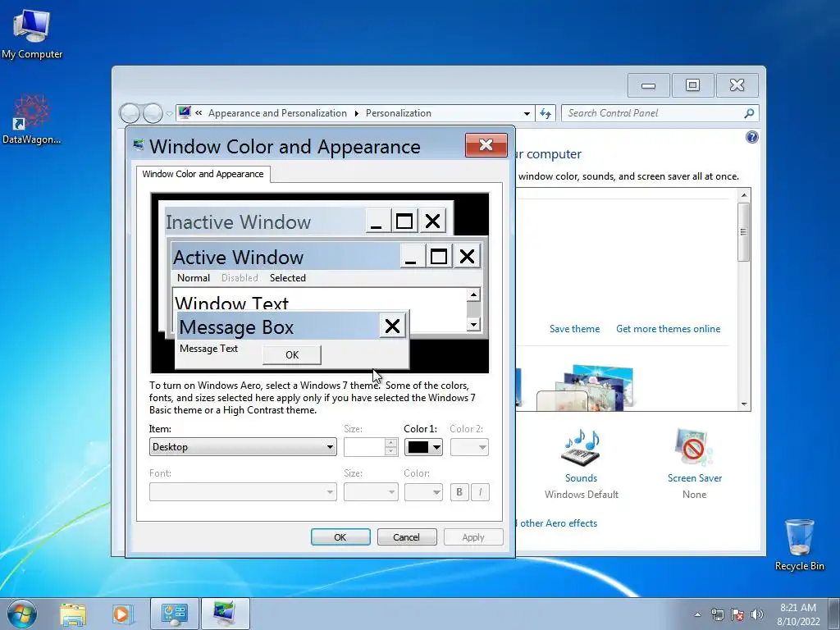Image resolution: width=840 pixels, height=630 pixels.
Task: Click Appearance and Personalization breadcrumb
Action: coord(277,113)
